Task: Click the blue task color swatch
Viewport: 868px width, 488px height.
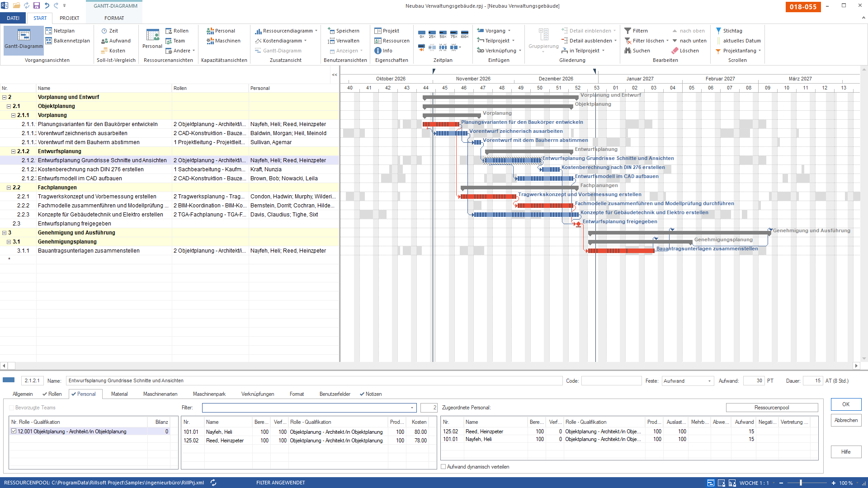Action: [x=9, y=380]
